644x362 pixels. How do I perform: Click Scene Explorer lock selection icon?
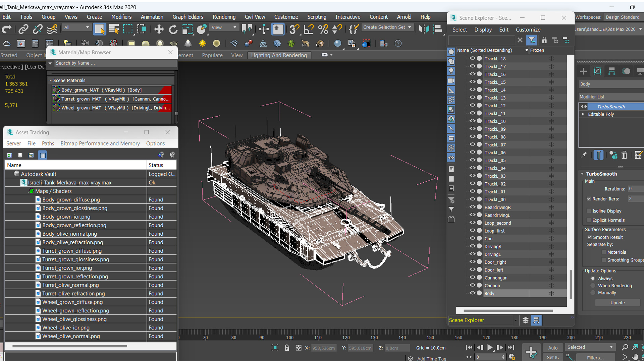click(x=544, y=40)
